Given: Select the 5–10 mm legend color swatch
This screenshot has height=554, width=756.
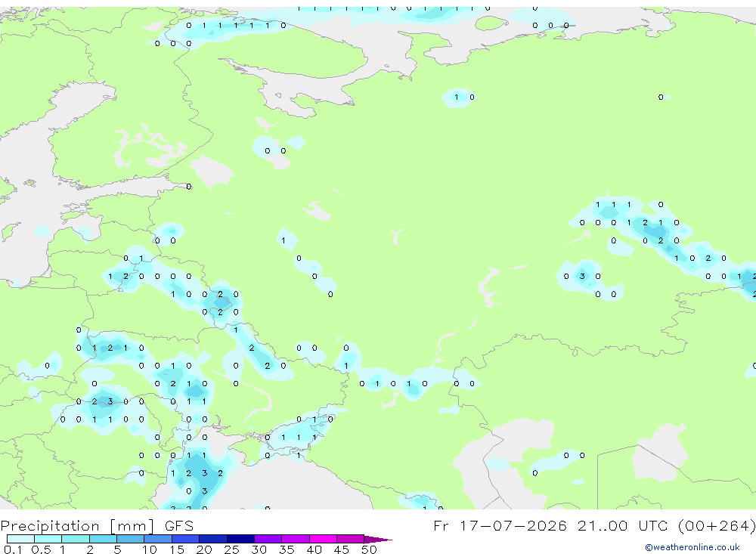Looking at the screenshot, I should point(131,539).
